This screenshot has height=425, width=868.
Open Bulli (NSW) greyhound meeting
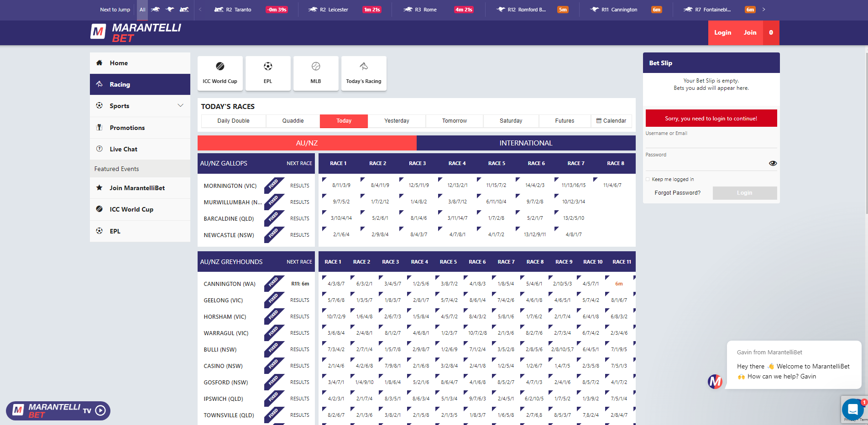point(220,350)
